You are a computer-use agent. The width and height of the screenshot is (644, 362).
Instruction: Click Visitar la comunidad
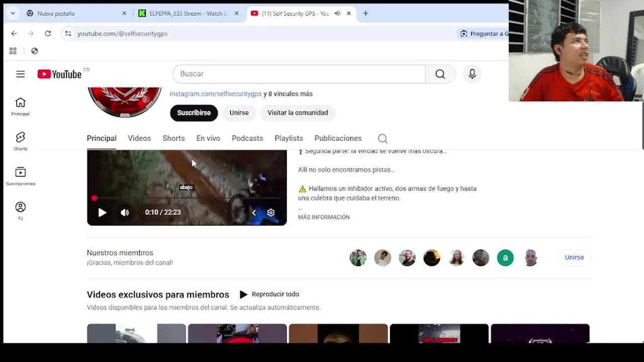[298, 113]
